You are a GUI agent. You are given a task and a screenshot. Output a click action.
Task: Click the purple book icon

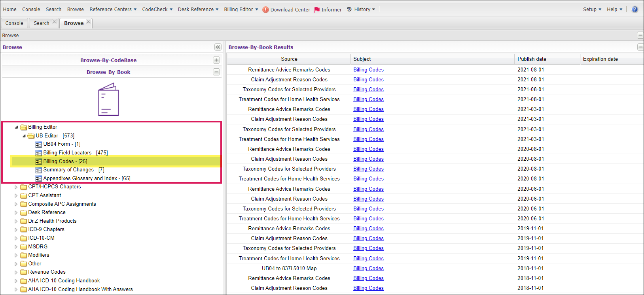pos(108,100)
